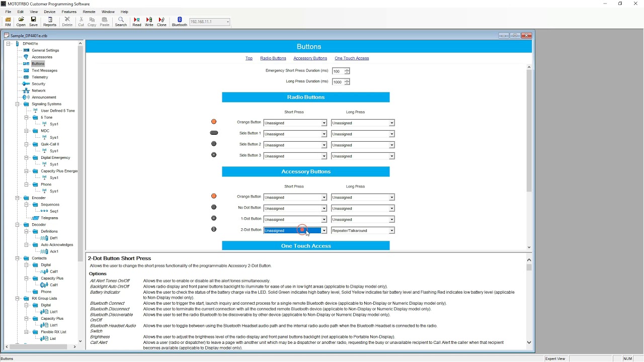
Task: Select User Defined 5 Tone node
Action: point(58,111)
